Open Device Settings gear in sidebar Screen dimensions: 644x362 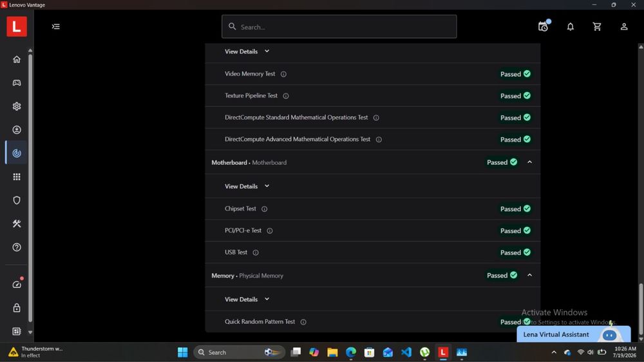(x=17, y=106)
